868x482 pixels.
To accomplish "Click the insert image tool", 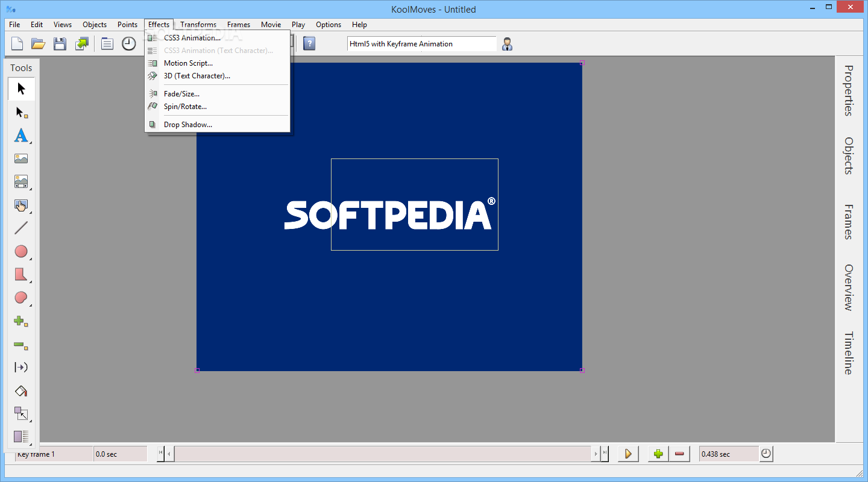I will coord(21,159).
